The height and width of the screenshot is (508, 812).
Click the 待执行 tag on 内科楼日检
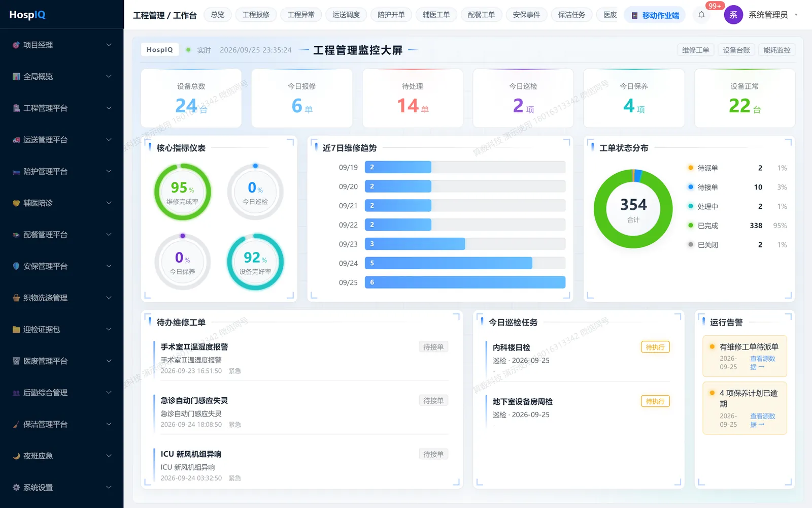(x=655, y=347)
